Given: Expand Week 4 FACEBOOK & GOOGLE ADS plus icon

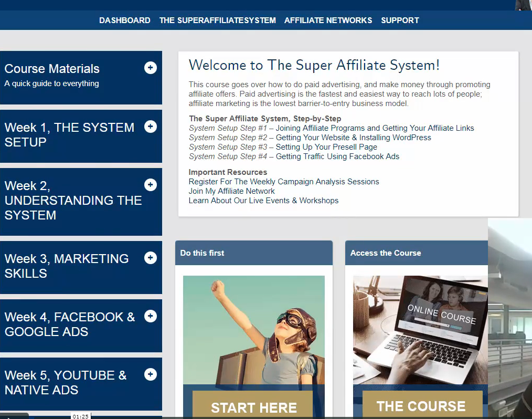Looking at the screenshot, I should (150, 316).
